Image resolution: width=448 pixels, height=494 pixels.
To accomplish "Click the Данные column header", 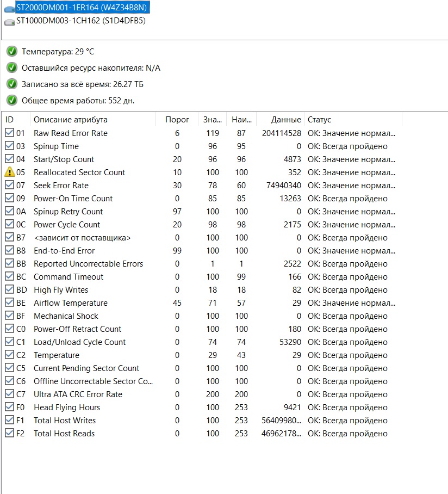I will tap(286, 120).
